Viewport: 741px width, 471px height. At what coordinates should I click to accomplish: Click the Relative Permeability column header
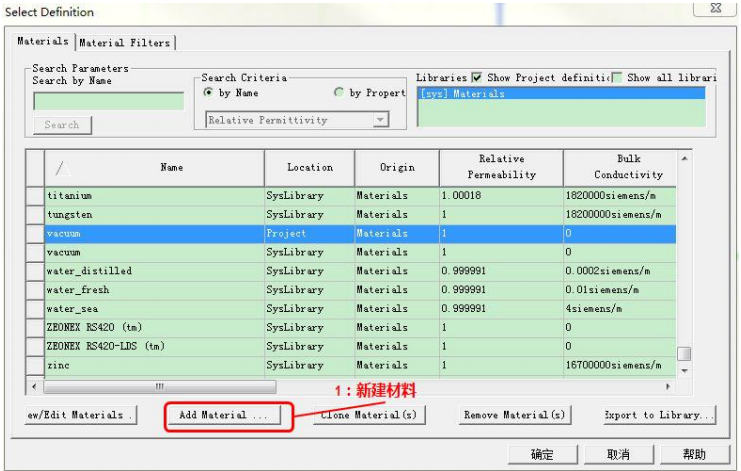(501, 168)
